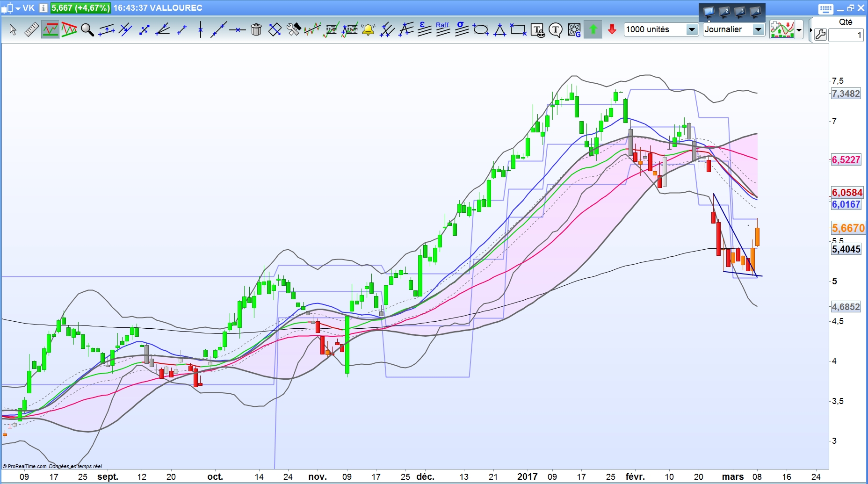Select the diagonal trend line tool
The image size is (868, 484).
coord(218,30)
